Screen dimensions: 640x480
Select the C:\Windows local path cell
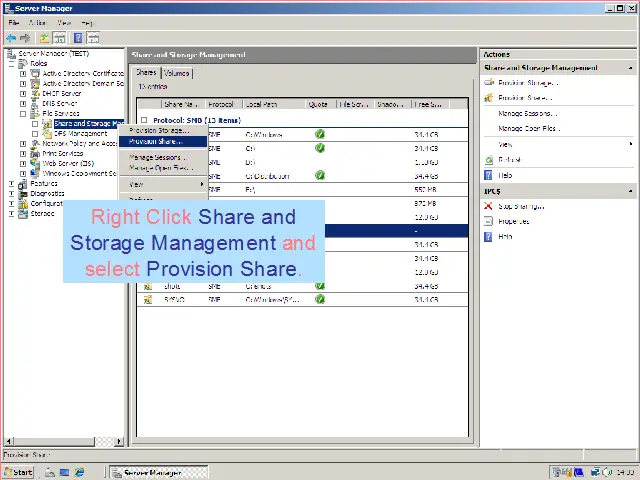tap(264, 135)
